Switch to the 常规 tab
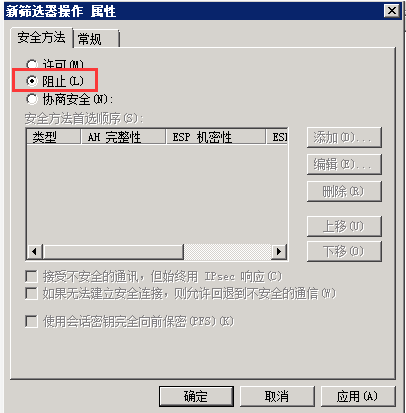The image size is (406, 413). pos(96,39)
